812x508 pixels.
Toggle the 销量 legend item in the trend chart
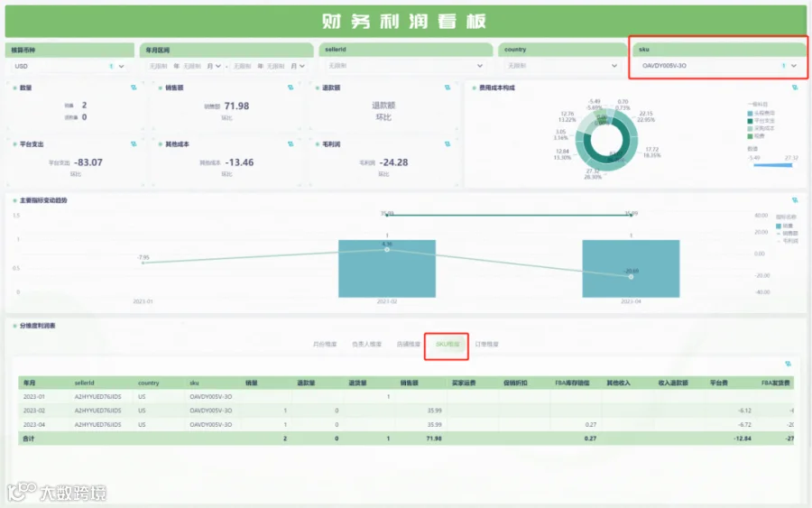pyautogui.click(x=785, y=226)
